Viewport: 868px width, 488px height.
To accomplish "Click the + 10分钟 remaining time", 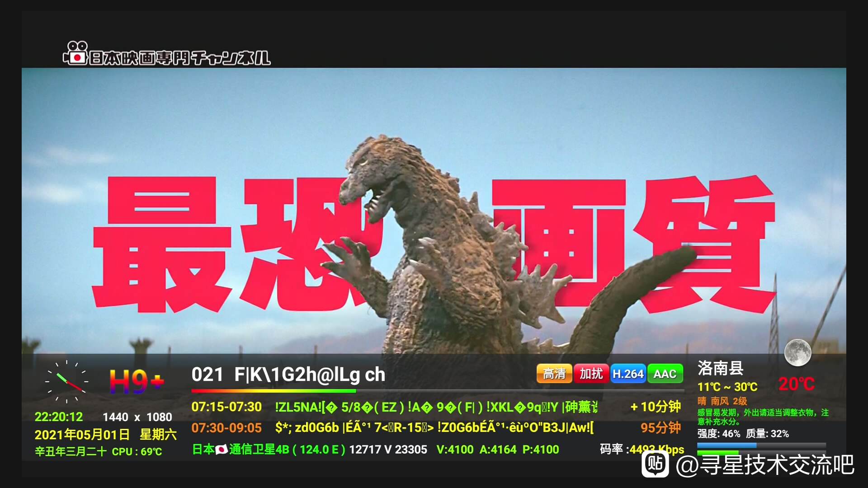I will tap(656, 407).
